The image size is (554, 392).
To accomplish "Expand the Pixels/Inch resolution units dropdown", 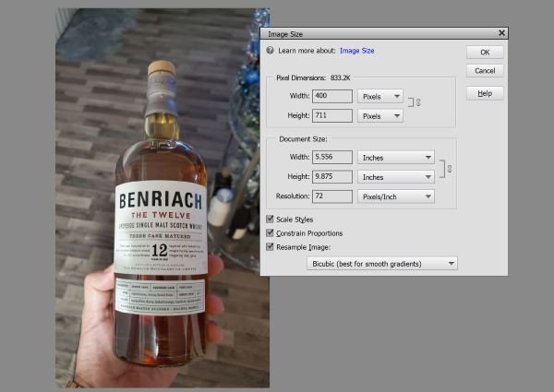I will (x=396, y=196).
